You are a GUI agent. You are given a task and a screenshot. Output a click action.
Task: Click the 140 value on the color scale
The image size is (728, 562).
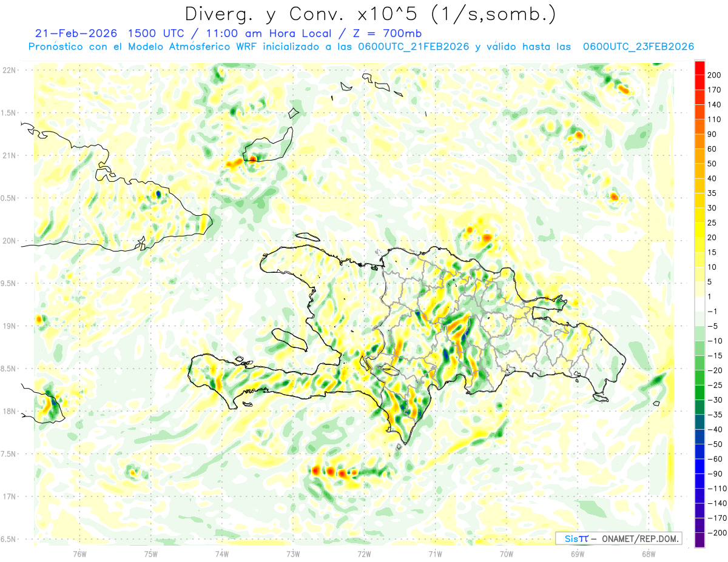715,104
